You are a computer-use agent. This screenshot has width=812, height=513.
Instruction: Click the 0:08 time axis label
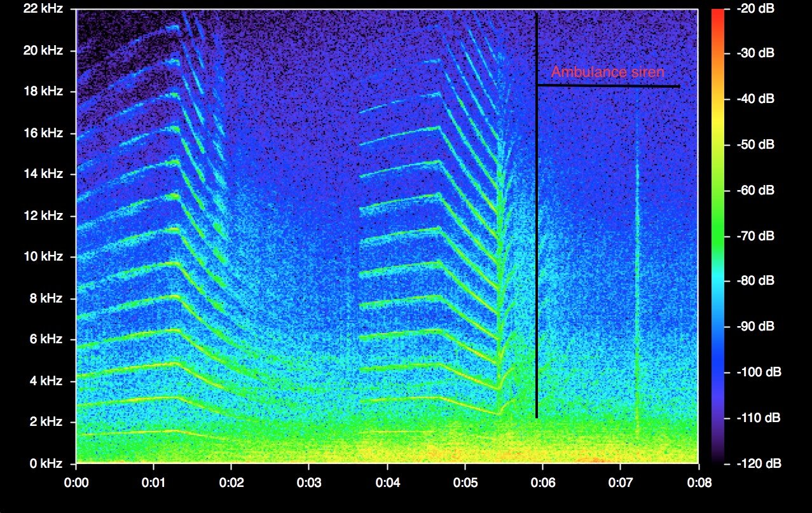click(x=698, y=483)
